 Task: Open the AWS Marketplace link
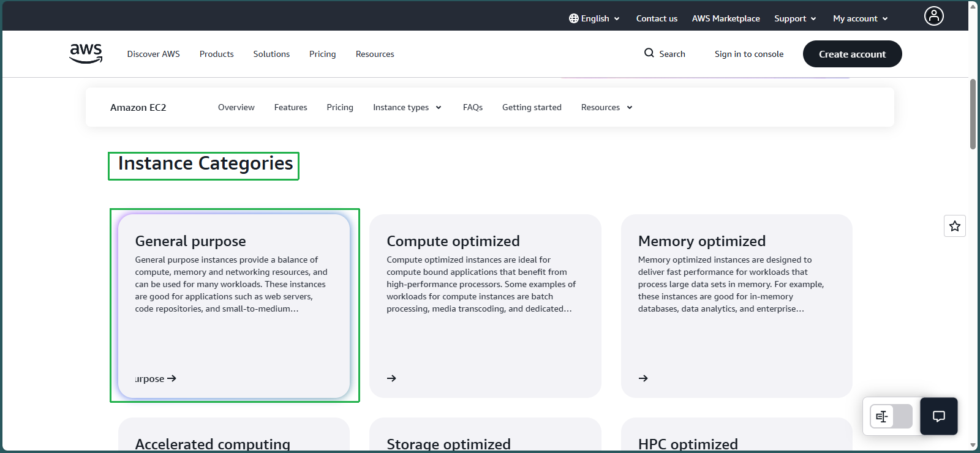[x=726, y=18]
